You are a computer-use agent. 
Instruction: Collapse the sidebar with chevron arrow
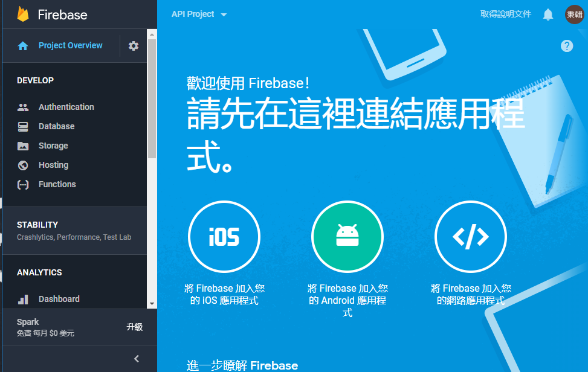click(x=137, y=359)
